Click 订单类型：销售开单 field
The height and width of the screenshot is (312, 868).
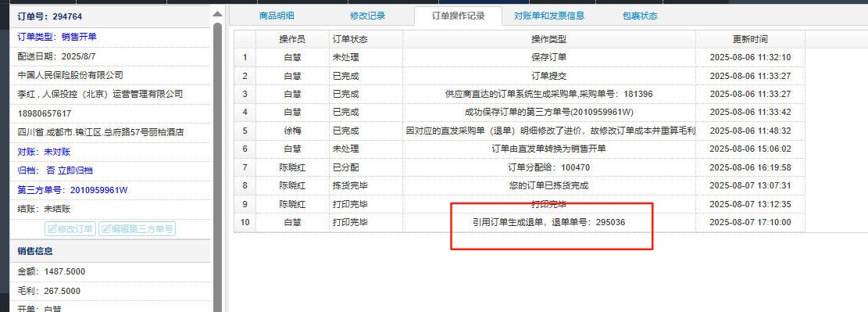click(58, 37)
